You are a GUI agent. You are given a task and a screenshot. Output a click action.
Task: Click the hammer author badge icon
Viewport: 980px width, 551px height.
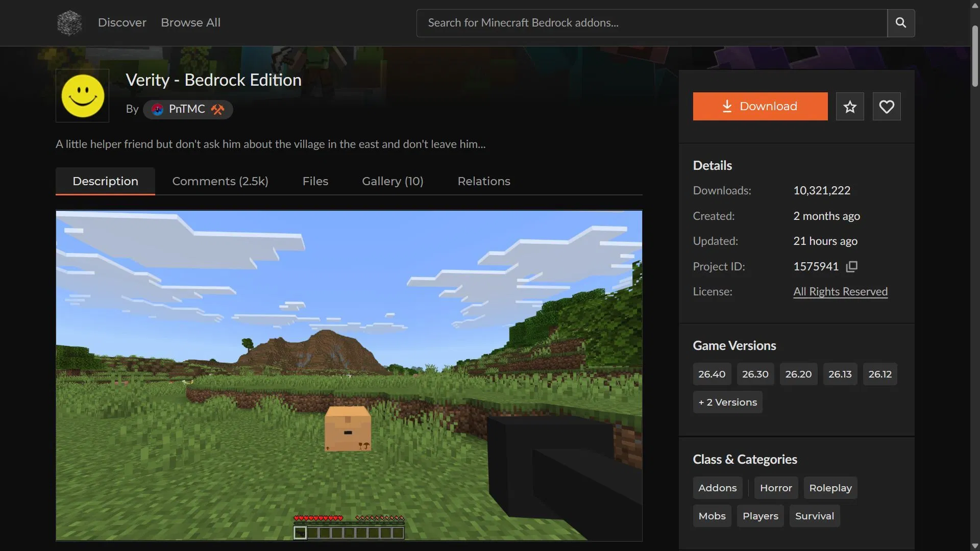click(218, 109)
